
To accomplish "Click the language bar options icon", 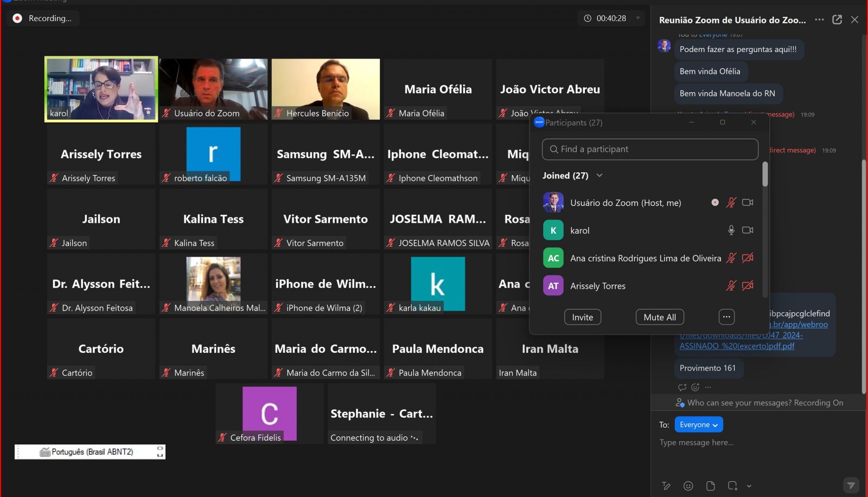I will (x=160, y=452).
